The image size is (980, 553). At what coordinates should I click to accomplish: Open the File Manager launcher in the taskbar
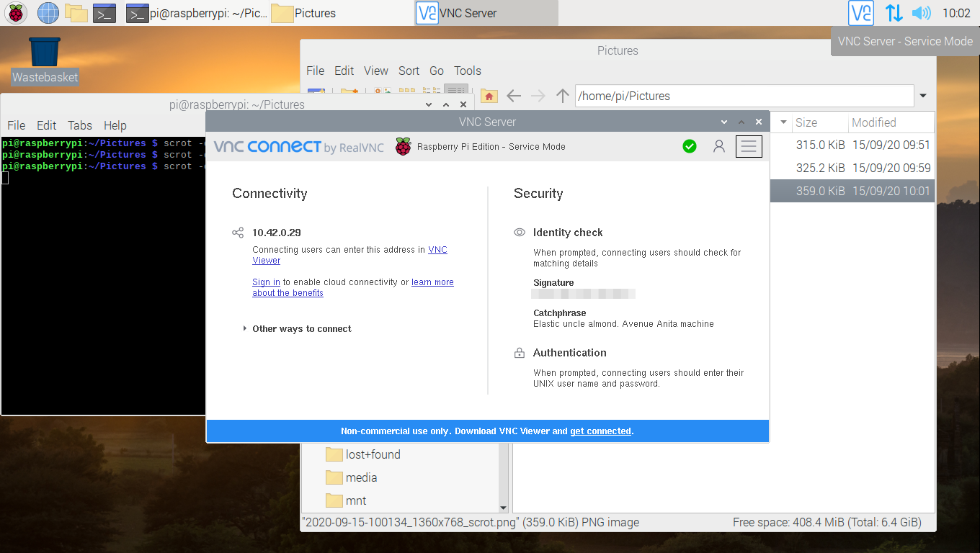click(x=76, y=12)
